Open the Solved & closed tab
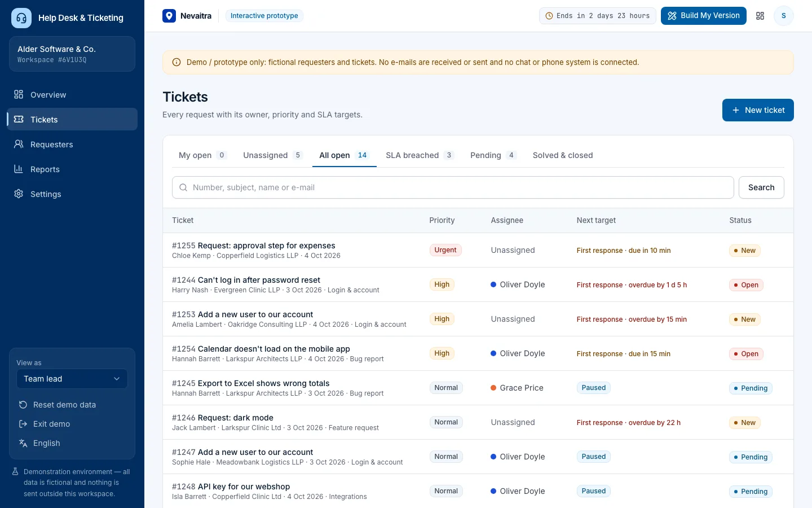This screenshot has width=812, height=508. [563, 155]
